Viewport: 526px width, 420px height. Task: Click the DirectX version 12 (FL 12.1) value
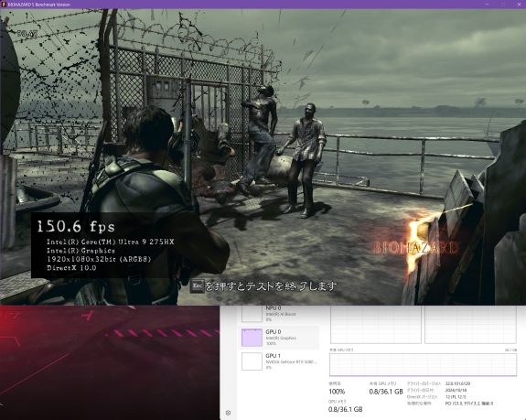coord(456,397)
